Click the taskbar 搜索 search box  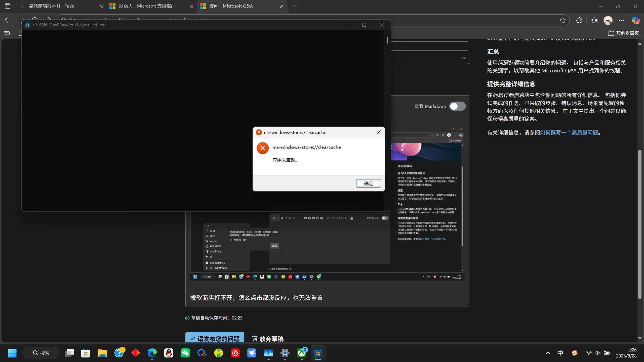tap(41, 353)
